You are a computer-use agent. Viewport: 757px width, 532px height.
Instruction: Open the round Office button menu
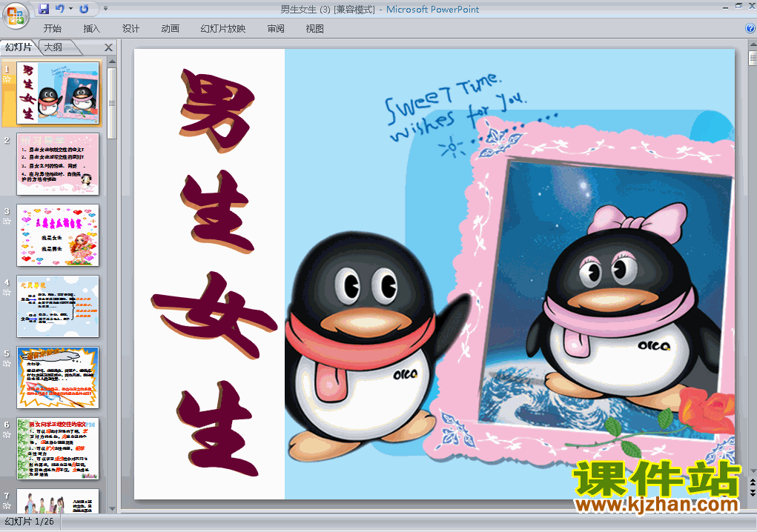tap(16, 16)
